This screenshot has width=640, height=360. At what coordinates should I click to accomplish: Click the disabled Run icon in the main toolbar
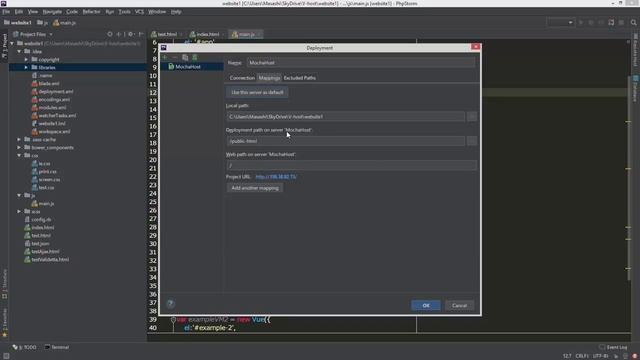pyautogui.click(x=581, y=22)
